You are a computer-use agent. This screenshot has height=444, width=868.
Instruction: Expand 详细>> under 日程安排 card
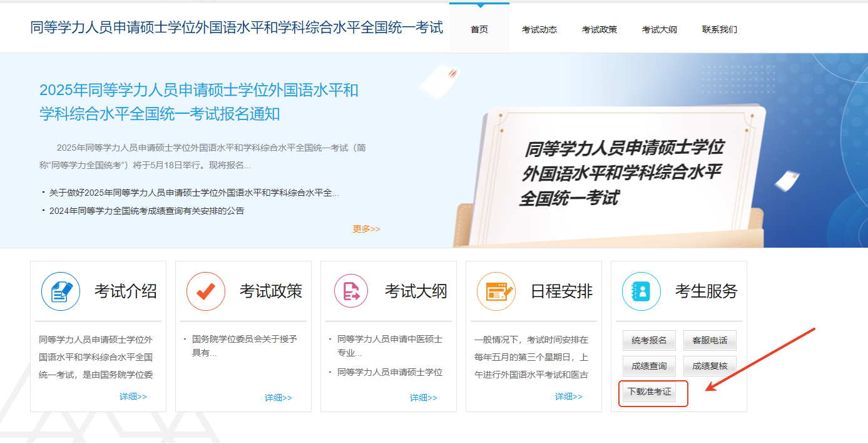pyautogui.click(x=569, y=397)
